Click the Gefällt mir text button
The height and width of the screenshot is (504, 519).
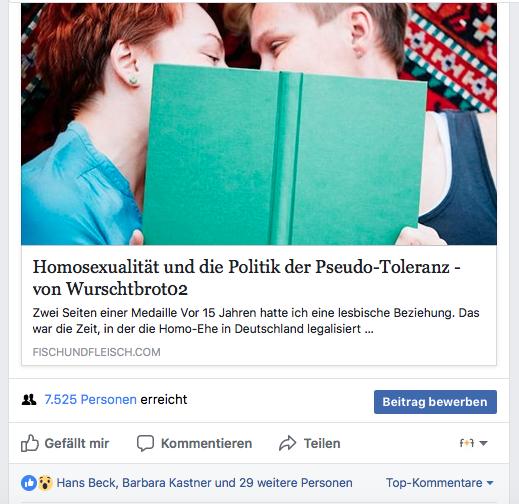point(77,443)
